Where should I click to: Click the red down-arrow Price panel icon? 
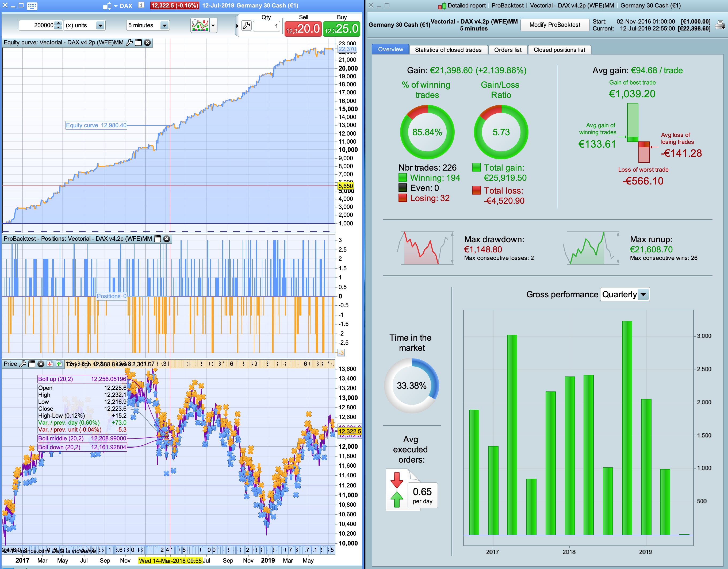tap(50, 364)
